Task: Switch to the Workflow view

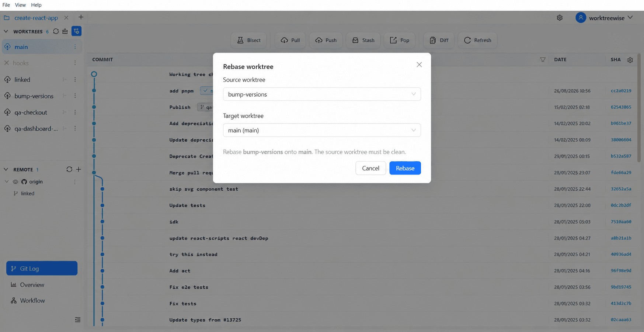Action: click(x=42, y=300)
